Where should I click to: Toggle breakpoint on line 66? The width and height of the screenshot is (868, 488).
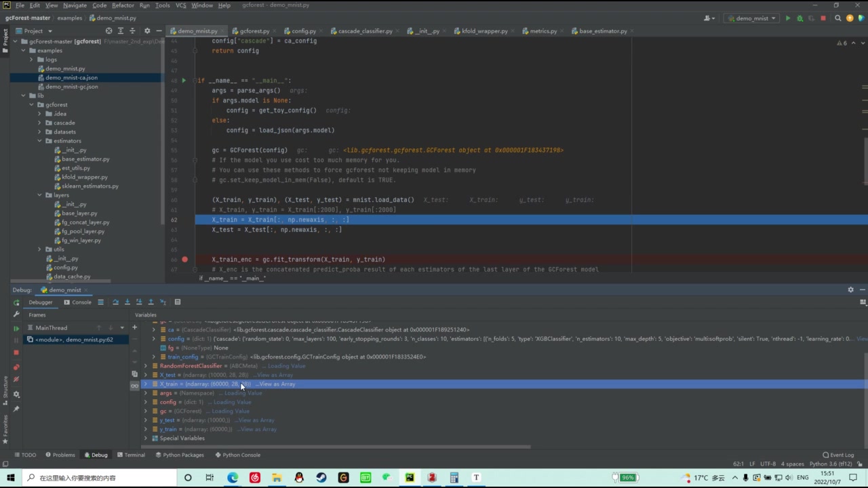click(184, 260)
